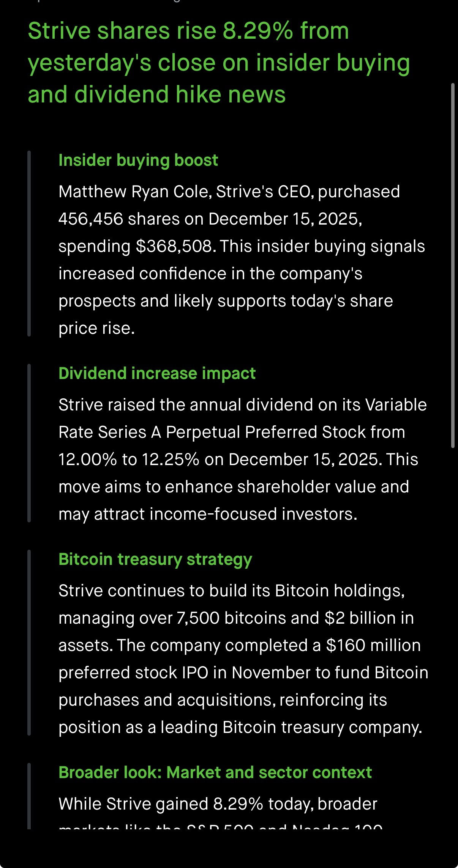Click the 456,456 shares figure
Image resolution: width=458 pixels, height=868 pixels.
(91, 219)
